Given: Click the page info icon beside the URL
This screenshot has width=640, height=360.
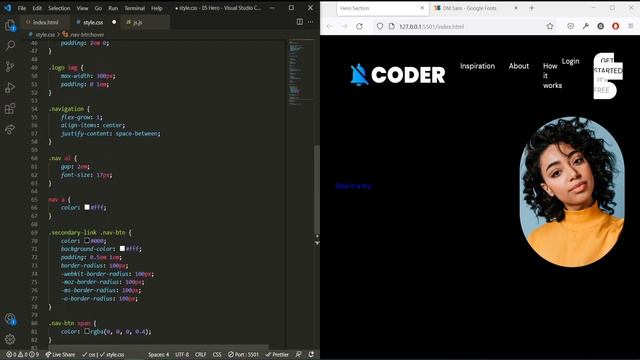Looking at the screenshot, I should click(391, 26).
